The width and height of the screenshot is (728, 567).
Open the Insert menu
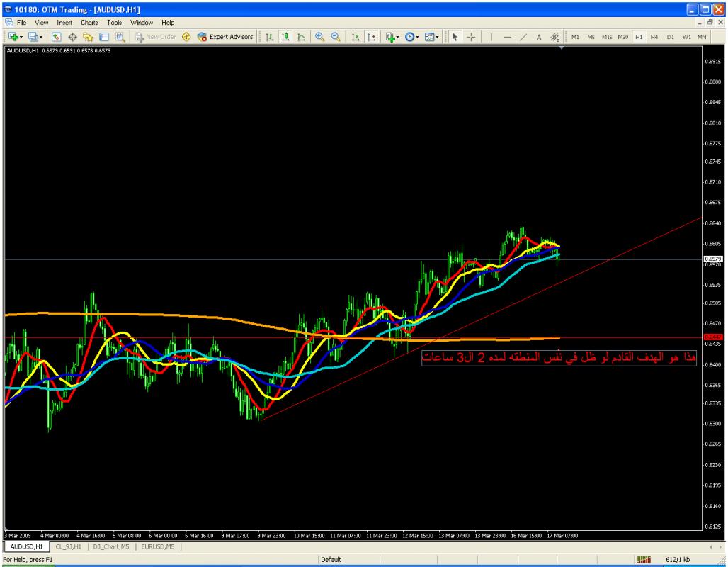[x=64, y=22]
